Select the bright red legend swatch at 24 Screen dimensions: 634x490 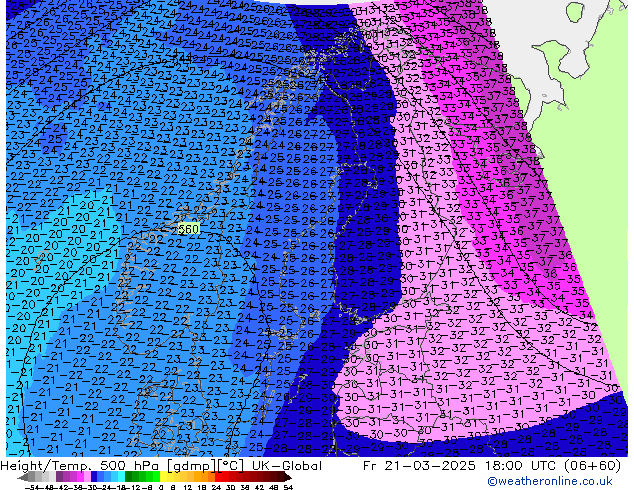[218, 476]
